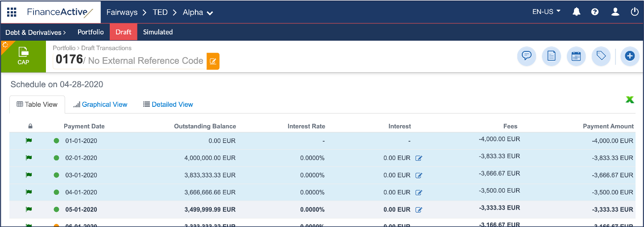This screenshot has height=227, width=644.
Task: Edit the external reference code via orange pencil
Action: click(x=213, y=61)
